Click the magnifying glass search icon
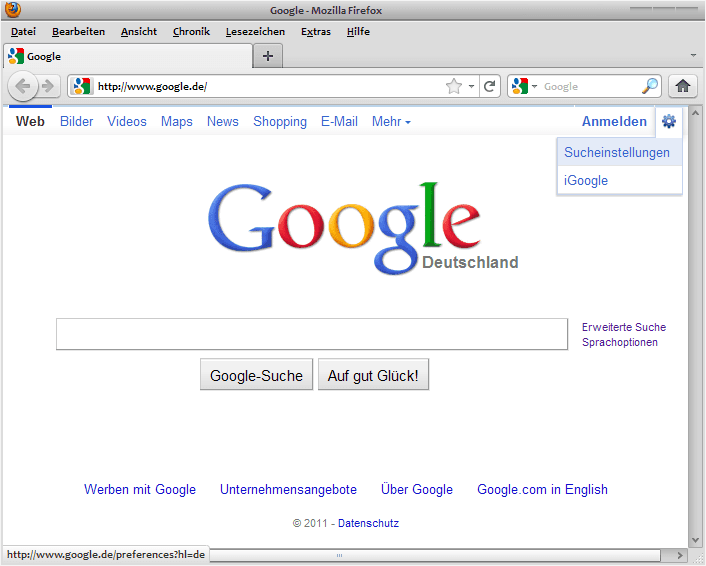This screenshot has height=566, width=706. (x=650, y=86)
